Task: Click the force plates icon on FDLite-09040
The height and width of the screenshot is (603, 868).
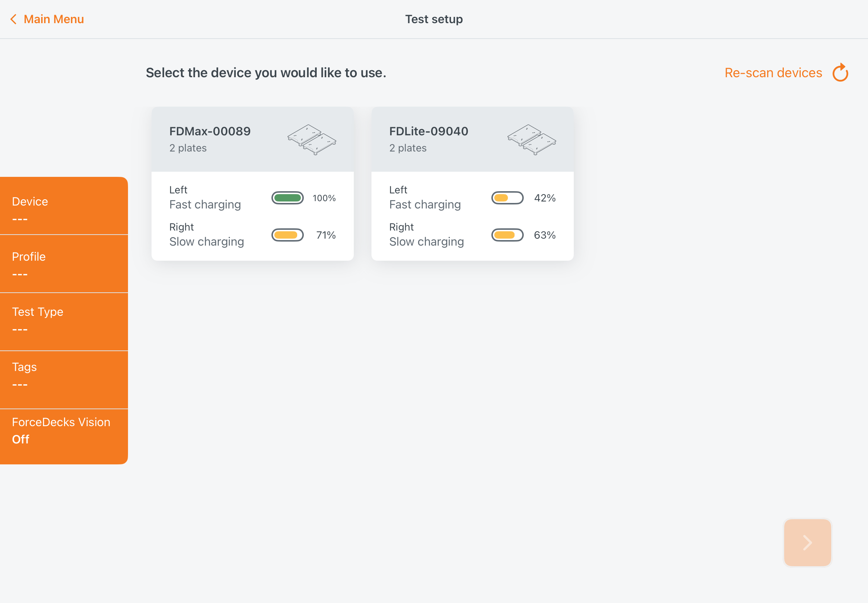Action: (532, 139)
